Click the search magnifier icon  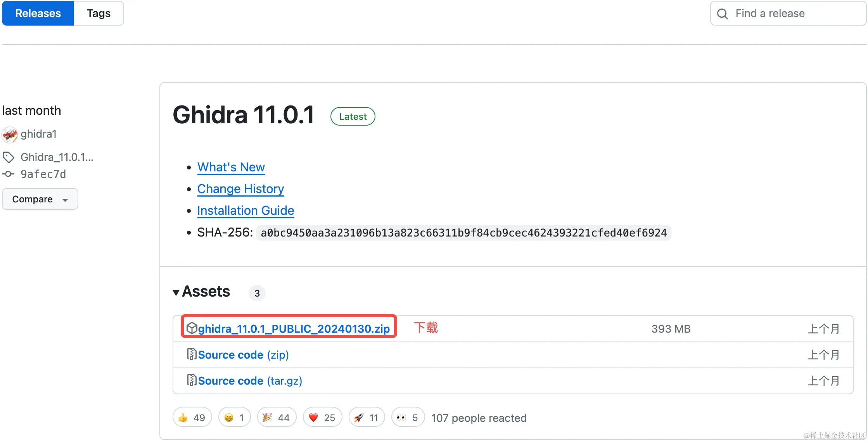click(722, 14)
